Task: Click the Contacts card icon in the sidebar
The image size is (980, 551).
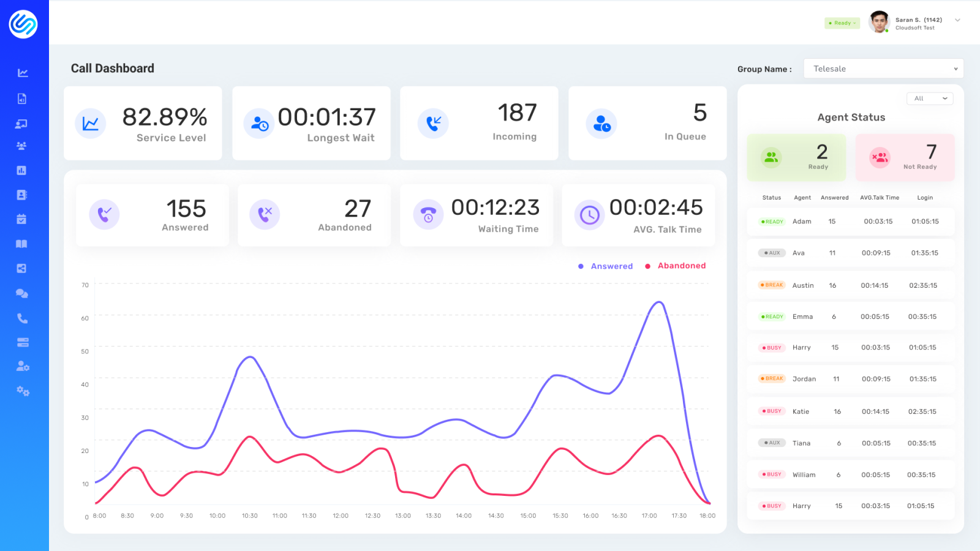Action: (x=23, y=194)
